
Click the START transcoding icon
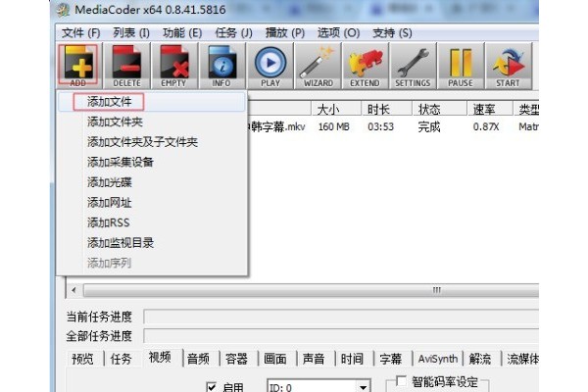coord(509,66)
